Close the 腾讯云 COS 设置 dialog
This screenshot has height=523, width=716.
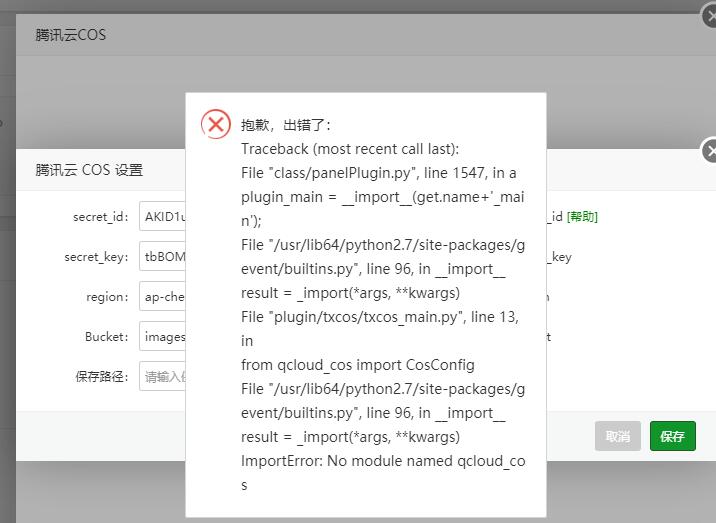(x=710, y=150)
